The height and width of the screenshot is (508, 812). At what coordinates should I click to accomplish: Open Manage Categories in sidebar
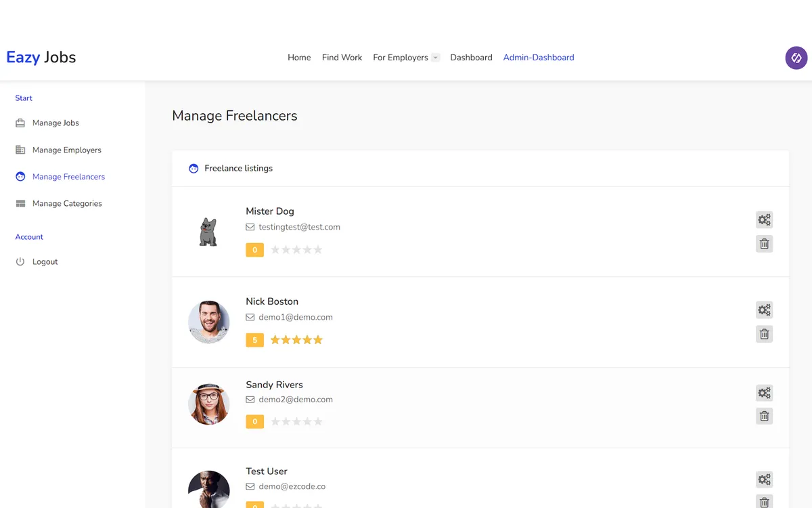tap(67, 203)
